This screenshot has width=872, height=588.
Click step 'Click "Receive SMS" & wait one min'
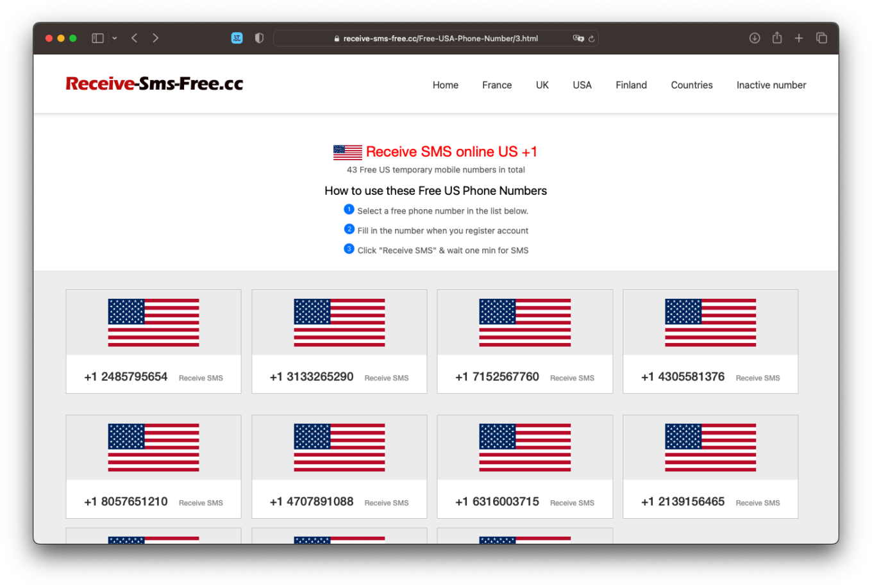point(443,251)
